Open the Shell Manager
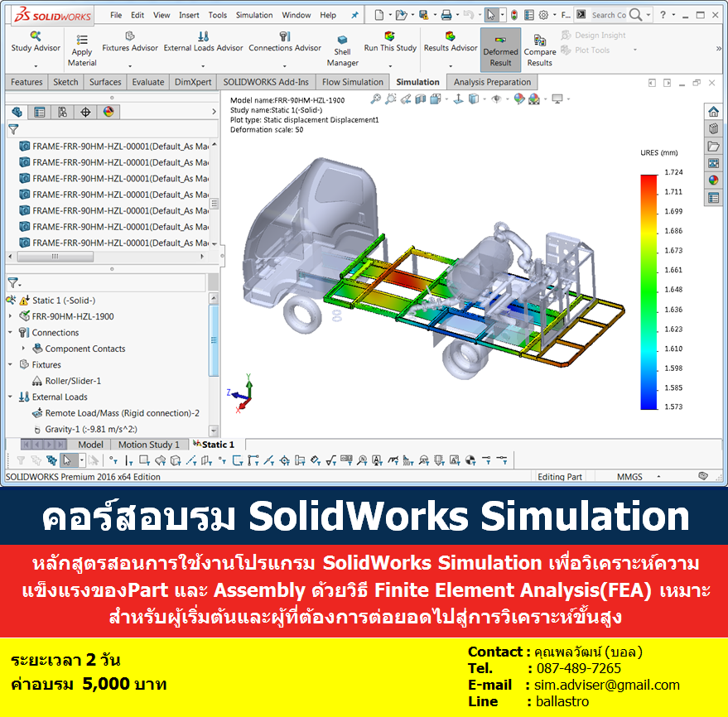Image resolution: width=728 pixels, height=717 pixels. [x=342, y=50]
